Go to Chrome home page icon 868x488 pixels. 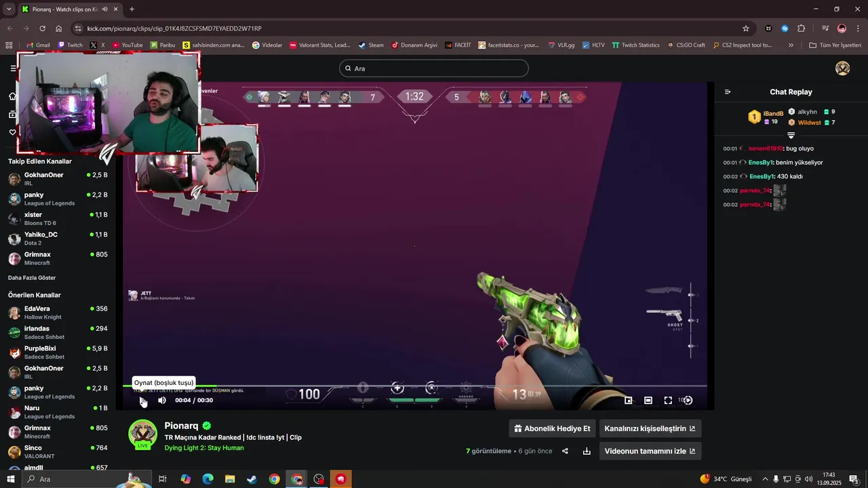(x=59, y=28)
